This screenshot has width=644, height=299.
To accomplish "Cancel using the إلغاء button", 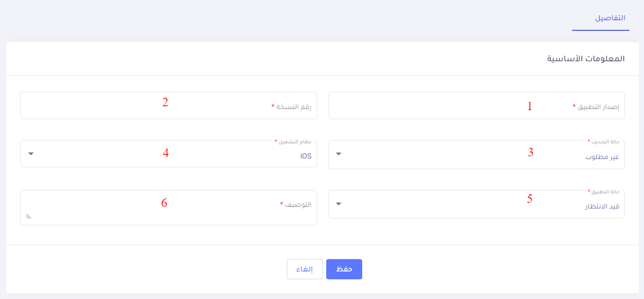I will click(x=304, y=269).
